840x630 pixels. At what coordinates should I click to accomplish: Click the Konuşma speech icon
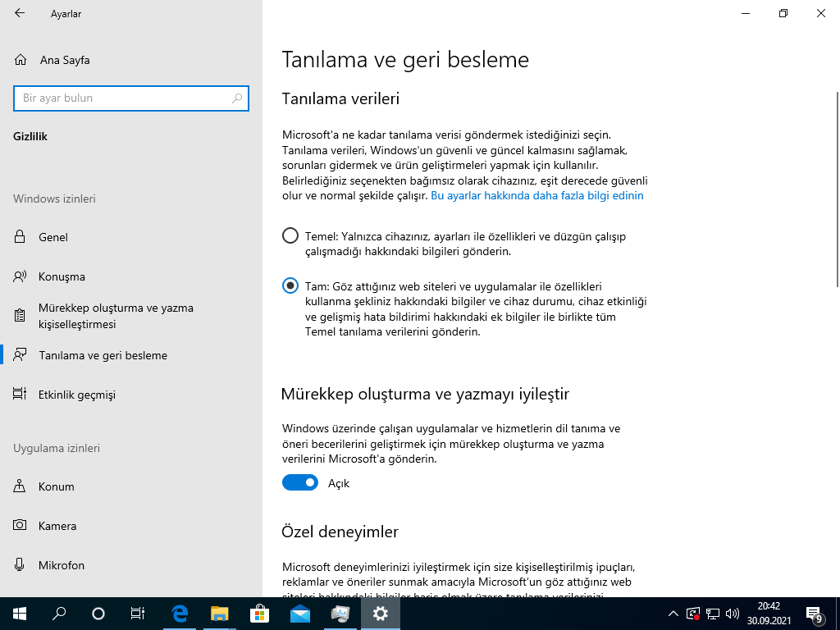click(x=20, y=276)
